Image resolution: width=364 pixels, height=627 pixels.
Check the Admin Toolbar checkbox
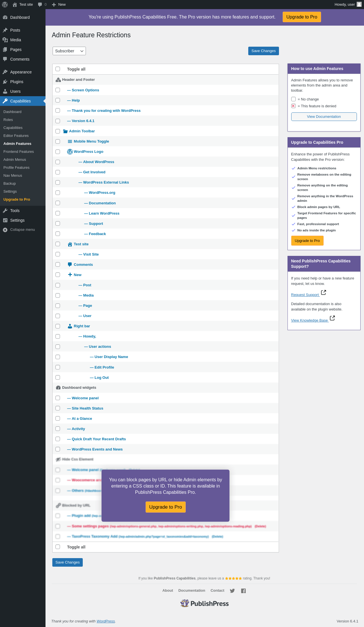click(x=58, y=131)
